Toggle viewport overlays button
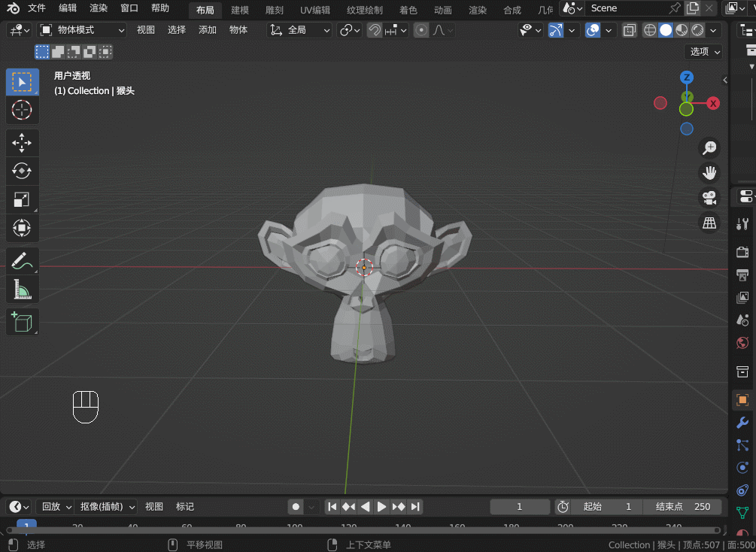Viewport: 756px width, 552px height. (593, 30)
